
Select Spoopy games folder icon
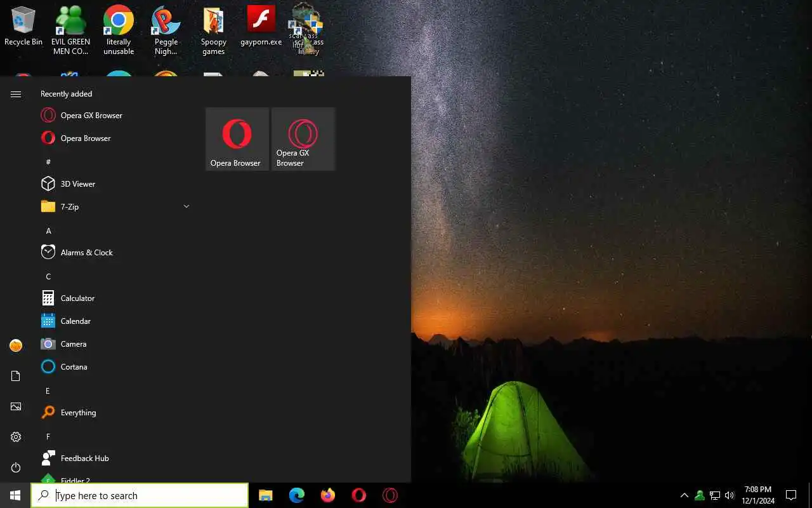[x=214, y=30]
